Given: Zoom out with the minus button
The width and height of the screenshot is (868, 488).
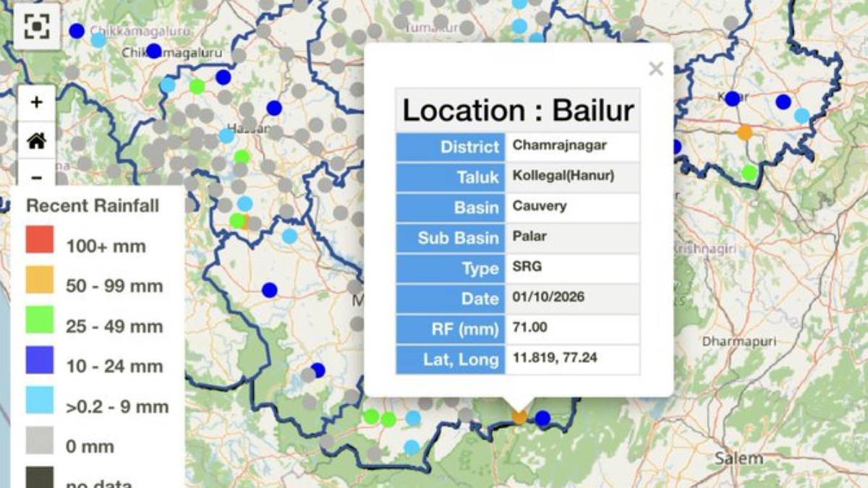Looking at the screenshot, I should [x=36, y=176].
